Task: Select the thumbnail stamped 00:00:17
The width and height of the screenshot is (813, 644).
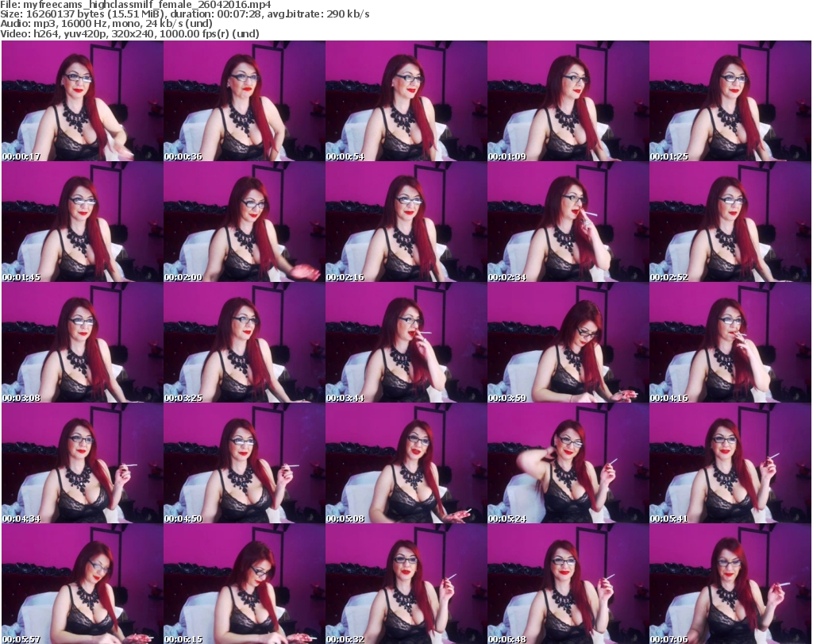Action: pos(83,101)
